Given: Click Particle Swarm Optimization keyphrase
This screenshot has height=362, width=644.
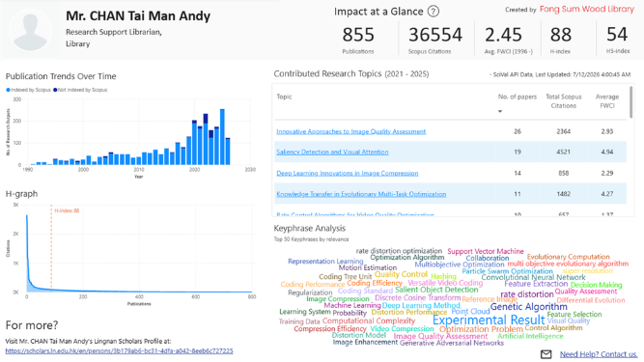Looking at the screenshot, I should tap(508, 271).
